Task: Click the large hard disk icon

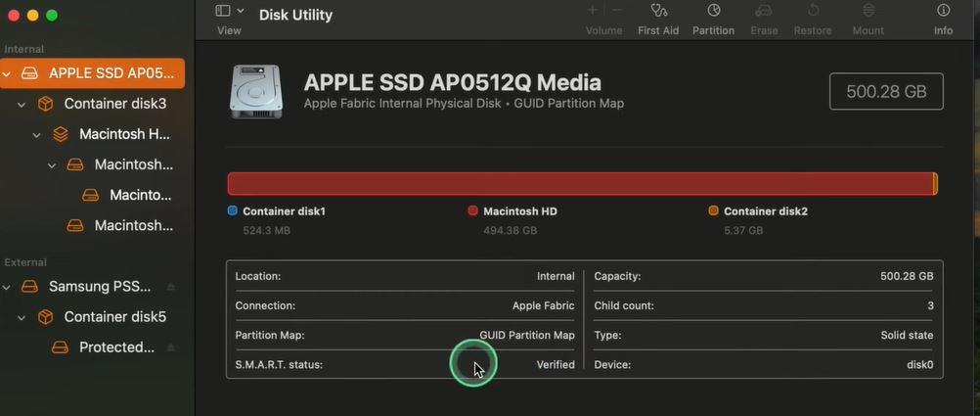Action: coord(256,91)
